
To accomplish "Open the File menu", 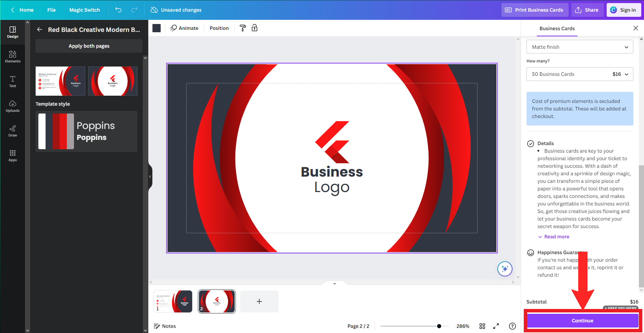I will 51,10.
